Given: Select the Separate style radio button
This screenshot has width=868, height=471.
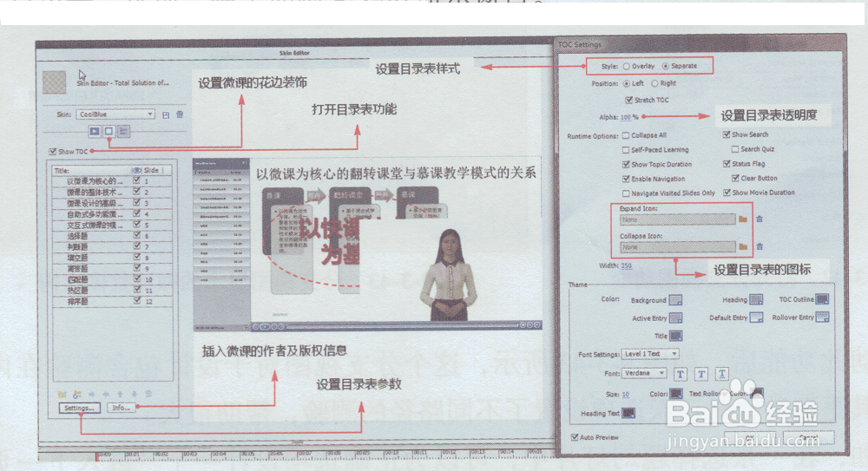Looking at the screenshot, I should click(x=666, y=66).
